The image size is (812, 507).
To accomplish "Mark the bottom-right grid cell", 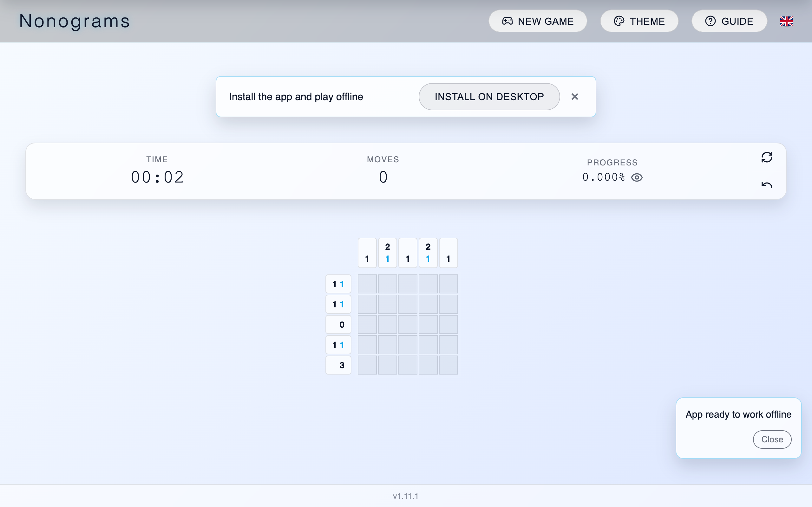I will pyautogui.click(x=448, y=365).
